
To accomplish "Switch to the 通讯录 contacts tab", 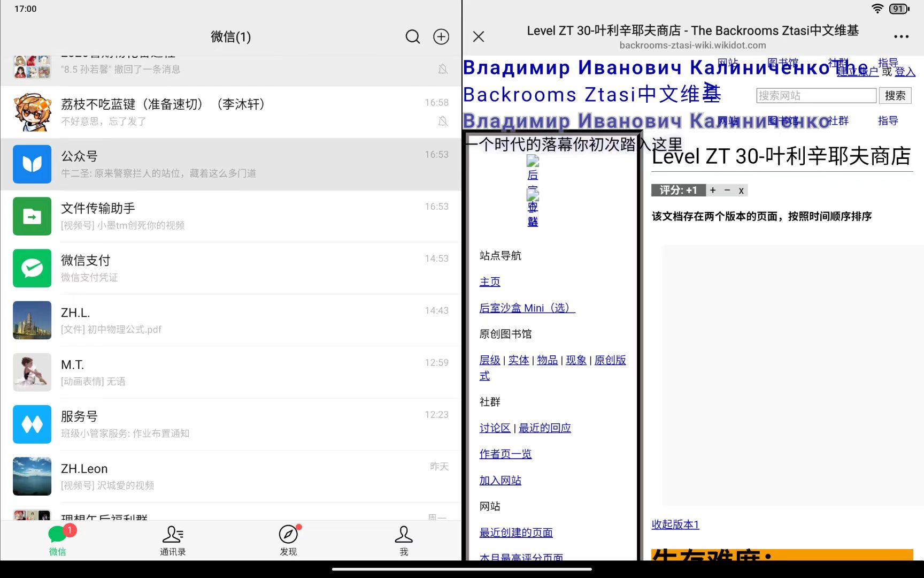I will coord(173,541).
